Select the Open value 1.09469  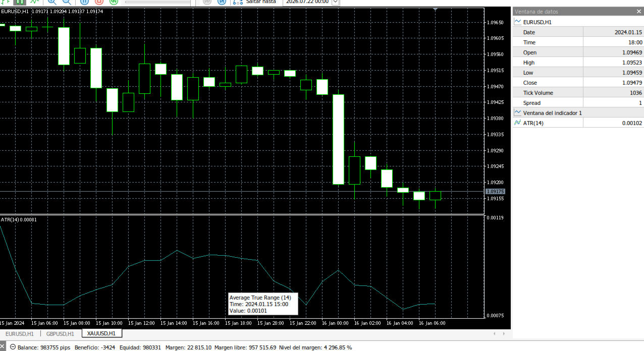coord(632,52)
